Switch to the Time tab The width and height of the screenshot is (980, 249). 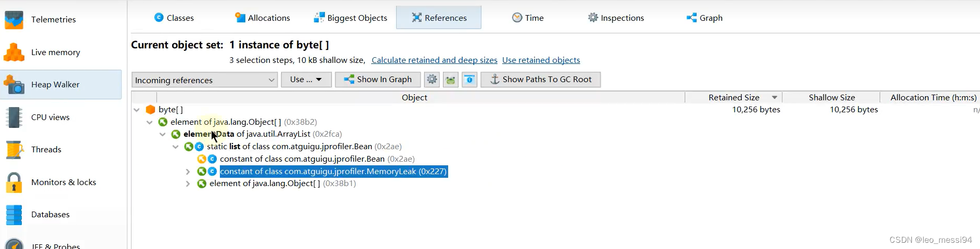coord(528,18)
